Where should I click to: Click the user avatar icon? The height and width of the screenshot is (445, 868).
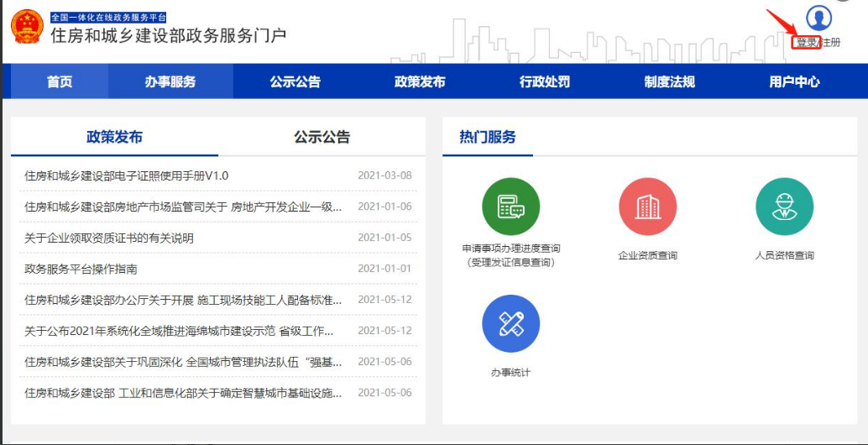(x=818, y=18)
